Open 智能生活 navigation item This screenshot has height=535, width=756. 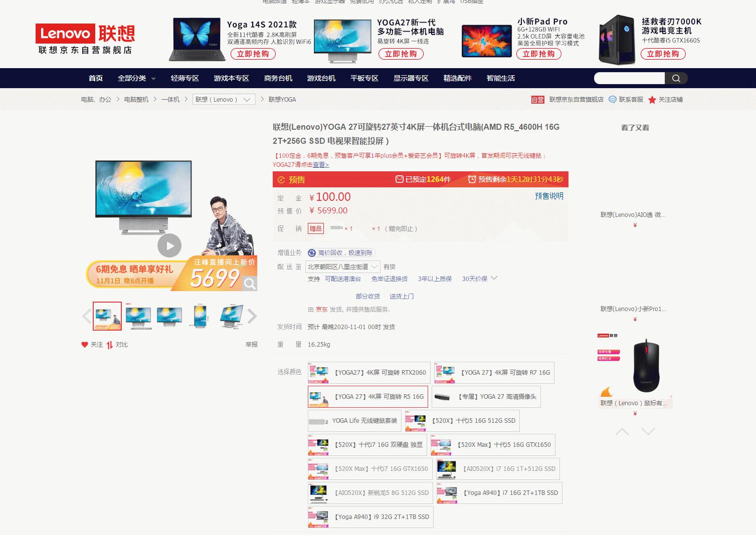501,78
